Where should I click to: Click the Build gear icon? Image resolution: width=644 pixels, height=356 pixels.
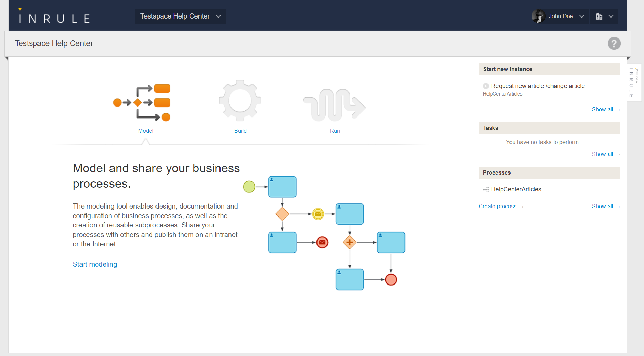coord(240,101)
